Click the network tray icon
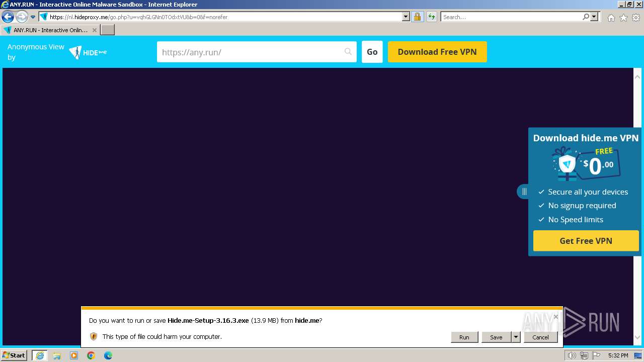The image size is (644, 362). coord(584,355)
